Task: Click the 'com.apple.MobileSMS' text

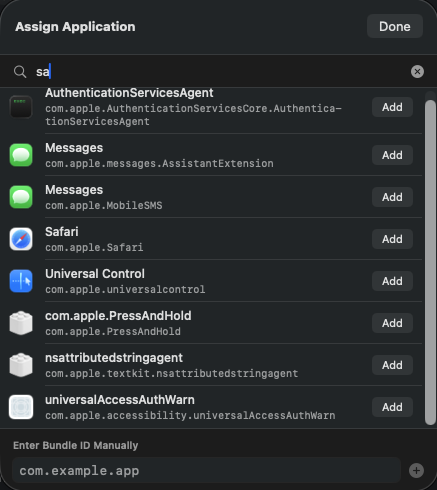Action: click(104, 205)
